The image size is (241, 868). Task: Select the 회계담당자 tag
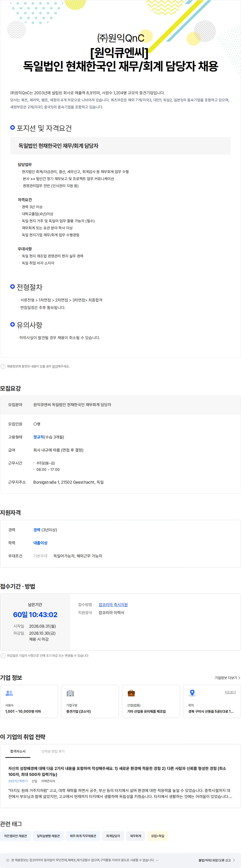(113, 836)
